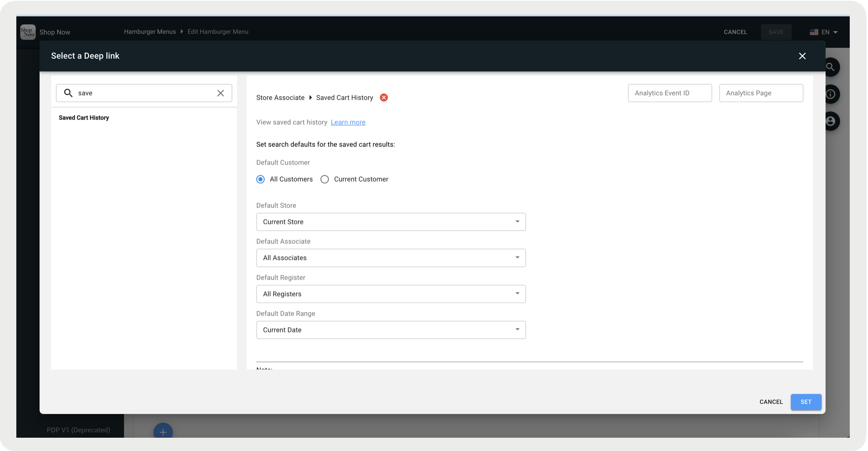This screenshot has height=451, width=868.
Task: Open the Learn more link
Action: (348, 122)
